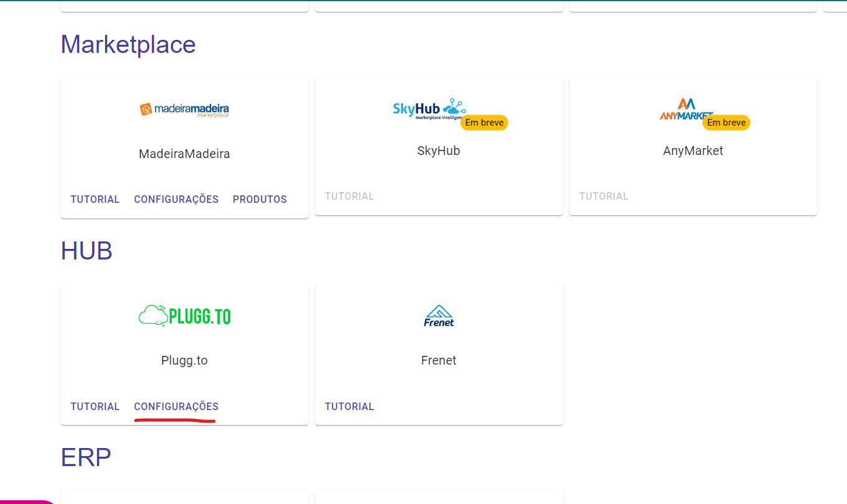Click the 'AnyMarket' card title
847x504 pixels.
(693, 151)
